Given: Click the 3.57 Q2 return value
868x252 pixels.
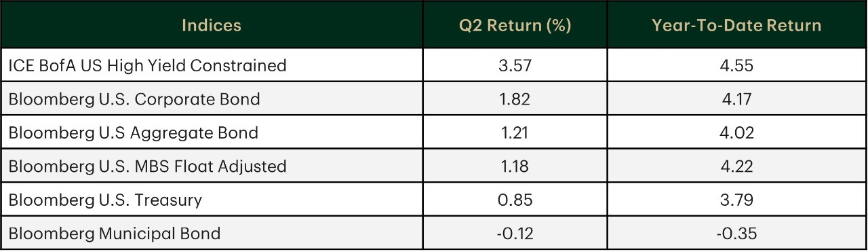Looking at the screenshot, I should (x=515, y=66).
